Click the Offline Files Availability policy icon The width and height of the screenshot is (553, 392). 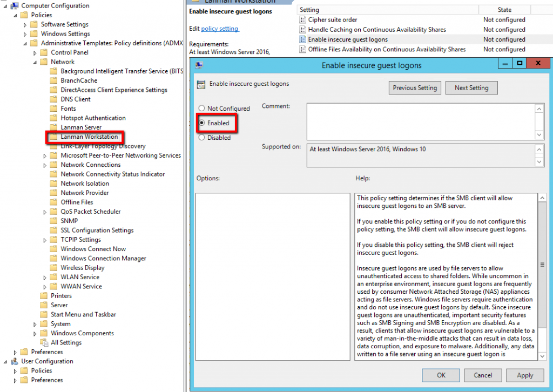click(x=302, y=49)
